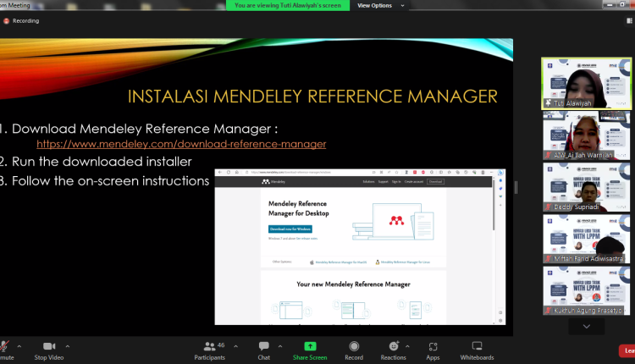
Task: Click Solutions in Mendeley header
Action: [368, 181]
